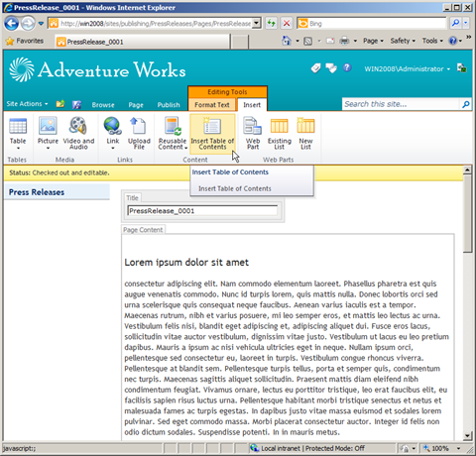Open the Press Releases navigation link
The height and width of the screenshot is (456, 476).
(x=37, y=192)
